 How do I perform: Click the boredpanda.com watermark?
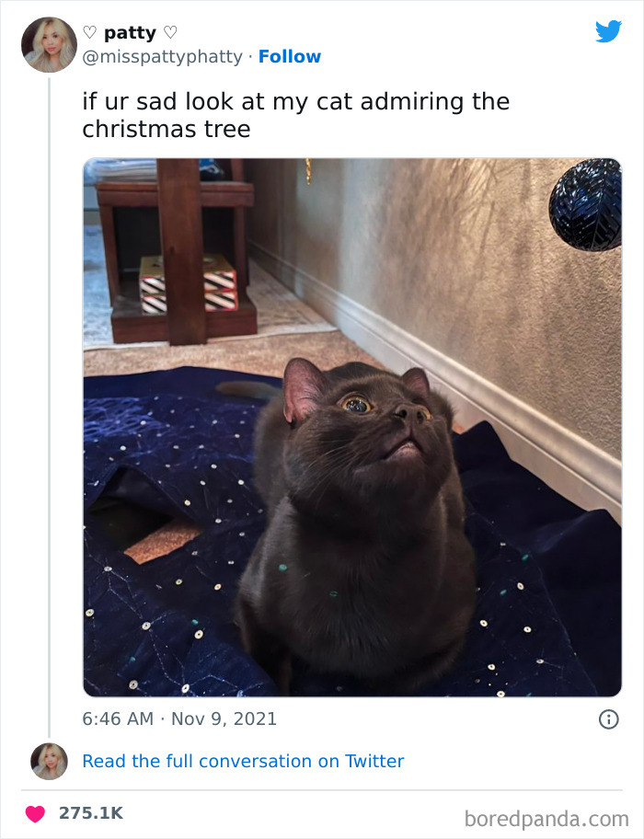546,815
